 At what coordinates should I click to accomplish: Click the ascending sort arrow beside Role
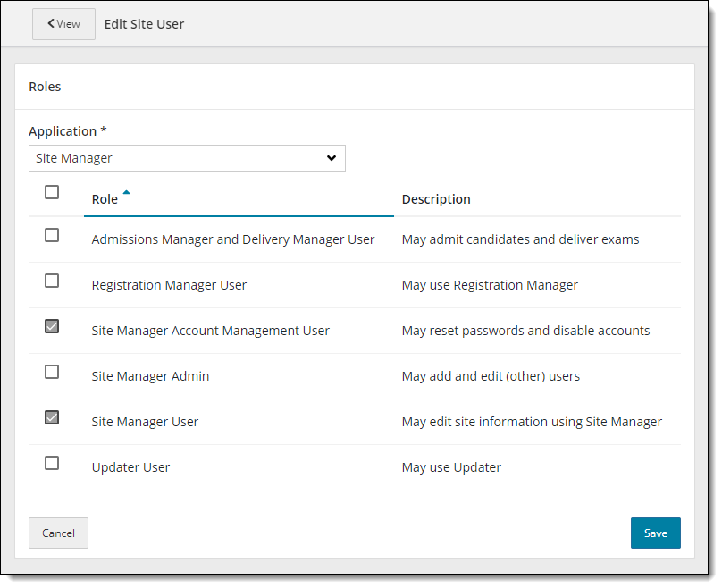(x=126, y=192)
